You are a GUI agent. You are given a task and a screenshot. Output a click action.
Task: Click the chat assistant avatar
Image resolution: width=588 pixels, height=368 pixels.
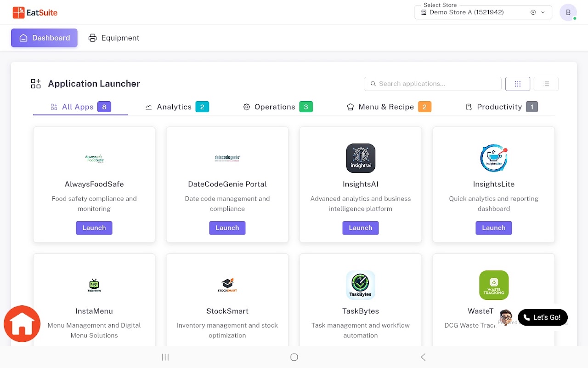coord(506,317)
